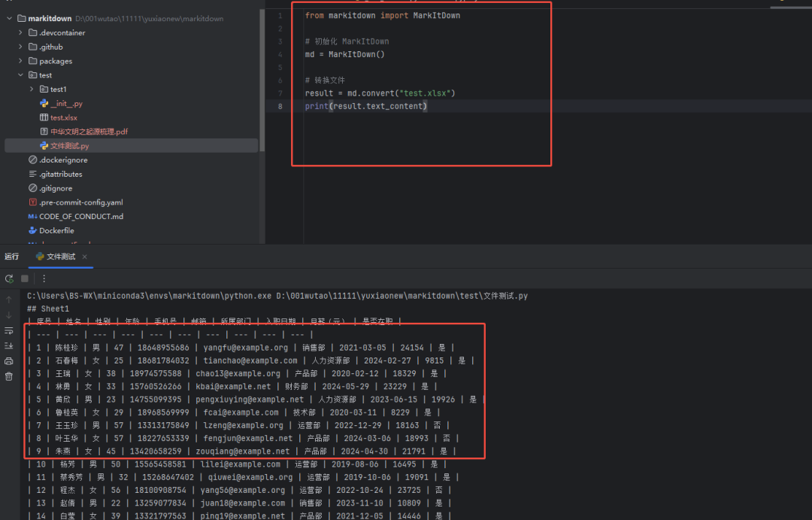Expand the test1 subfolder
This screenshot has width=812, height=520.
(32, 89)
